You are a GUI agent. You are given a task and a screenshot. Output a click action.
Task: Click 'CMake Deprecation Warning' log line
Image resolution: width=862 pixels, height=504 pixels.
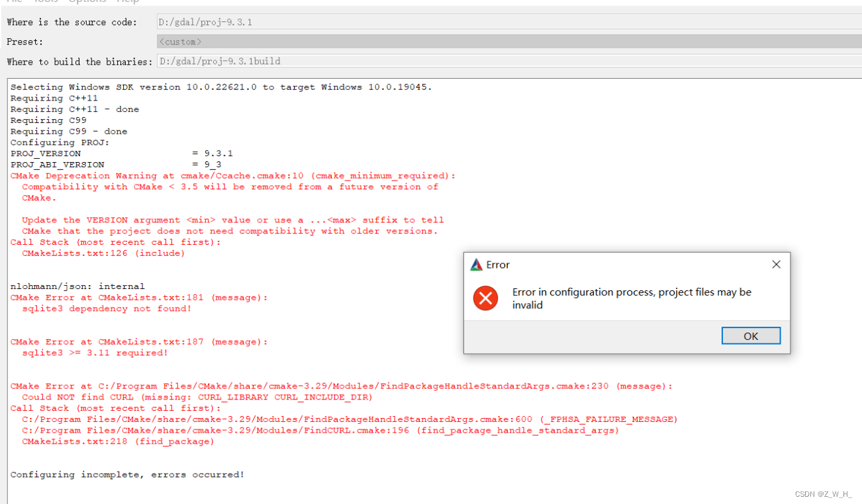pos(233,176)
